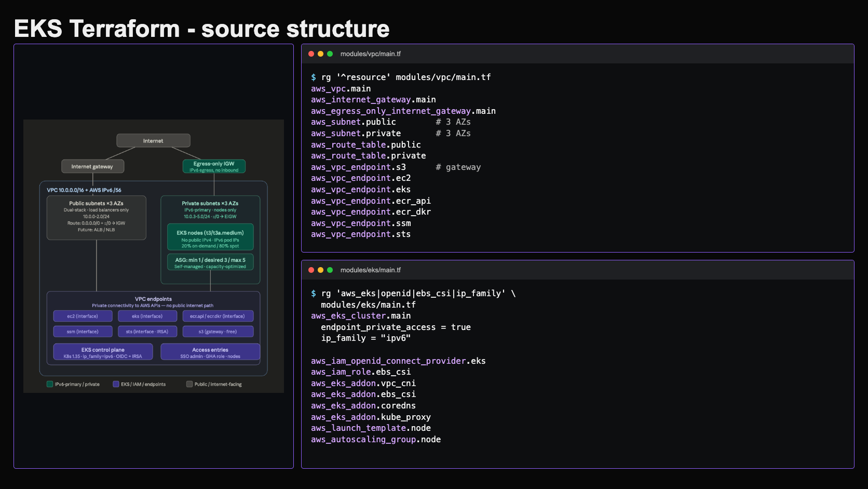Open the architecture diagram thumbnail

tap(154, 256)
